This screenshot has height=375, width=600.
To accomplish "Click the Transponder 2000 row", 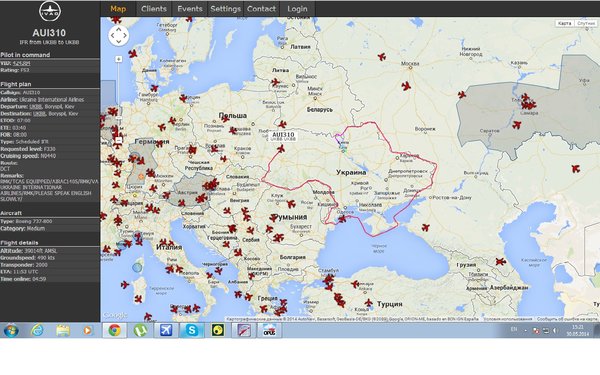I will [50, 265].
